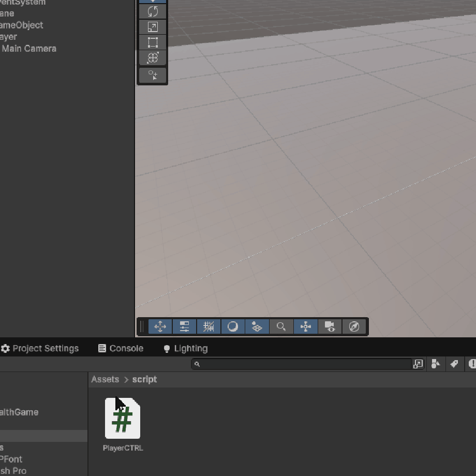Switch to the Console tab

[121, 349]
